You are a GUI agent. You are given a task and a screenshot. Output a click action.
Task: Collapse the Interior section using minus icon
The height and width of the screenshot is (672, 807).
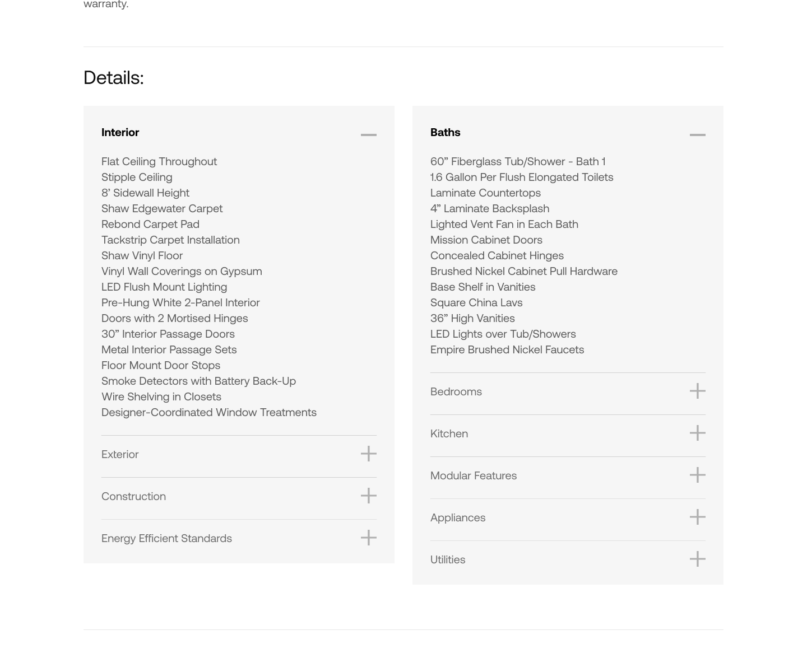368,134
